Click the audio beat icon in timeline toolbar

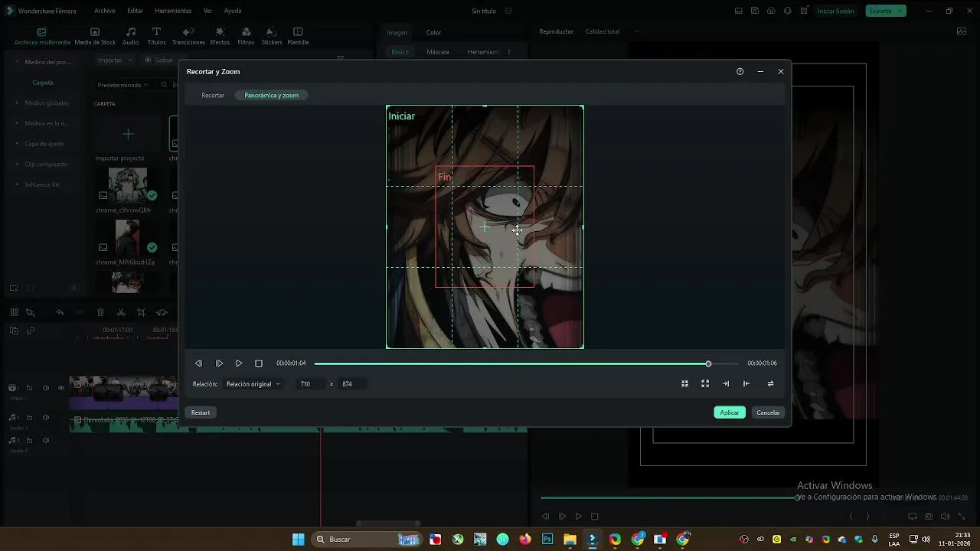pos(162,312)
